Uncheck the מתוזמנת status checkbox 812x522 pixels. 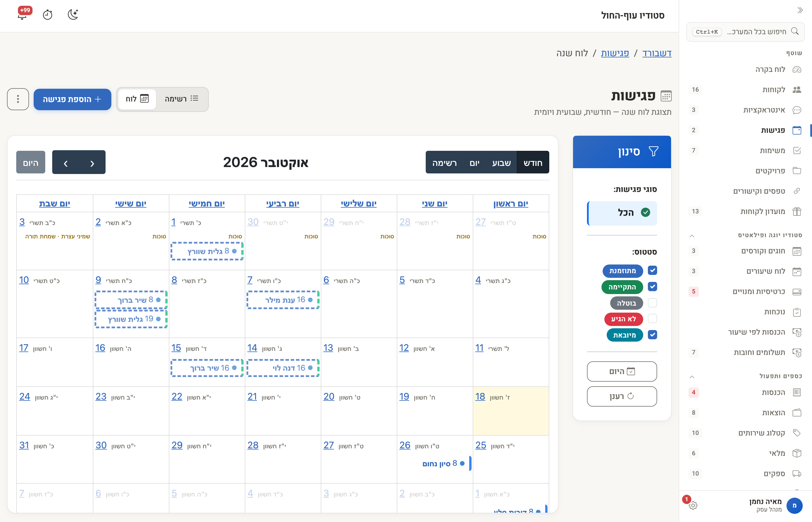coord(652,271)
